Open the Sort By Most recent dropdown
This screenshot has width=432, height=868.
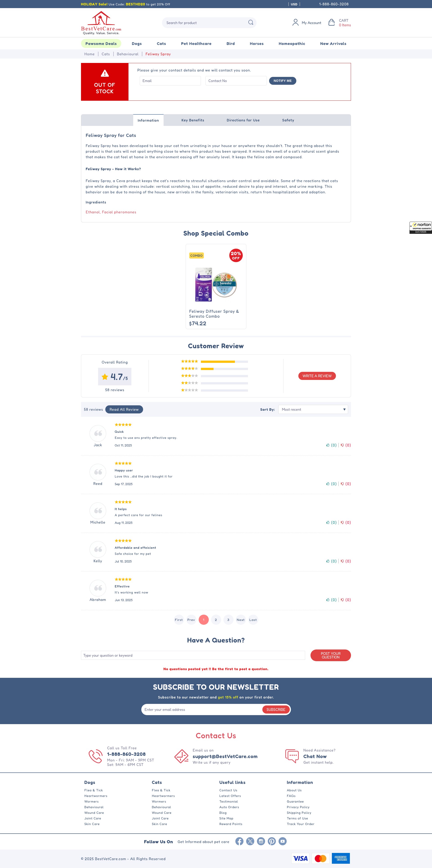313,409
